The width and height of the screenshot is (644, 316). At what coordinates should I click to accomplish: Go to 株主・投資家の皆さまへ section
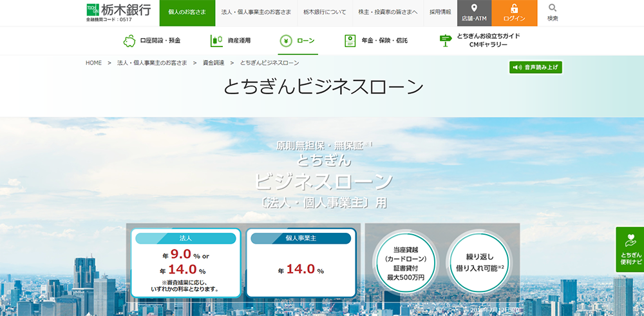(x=387, y=12)
